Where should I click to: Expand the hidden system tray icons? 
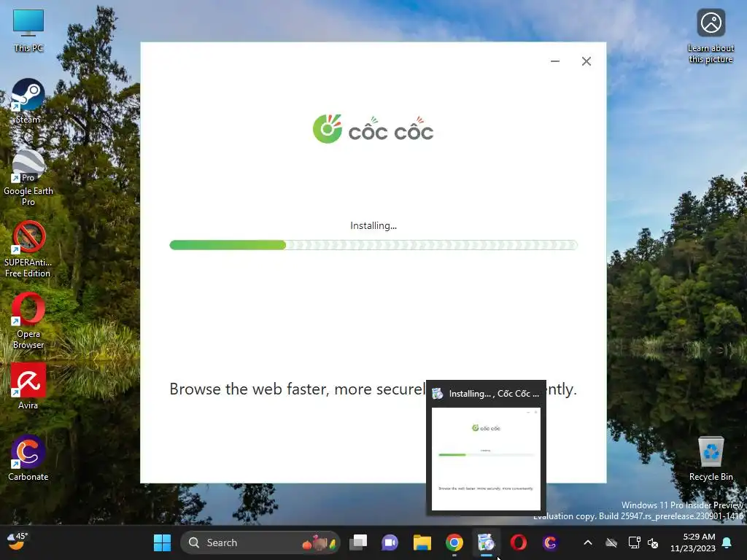(x=588, y=542)
